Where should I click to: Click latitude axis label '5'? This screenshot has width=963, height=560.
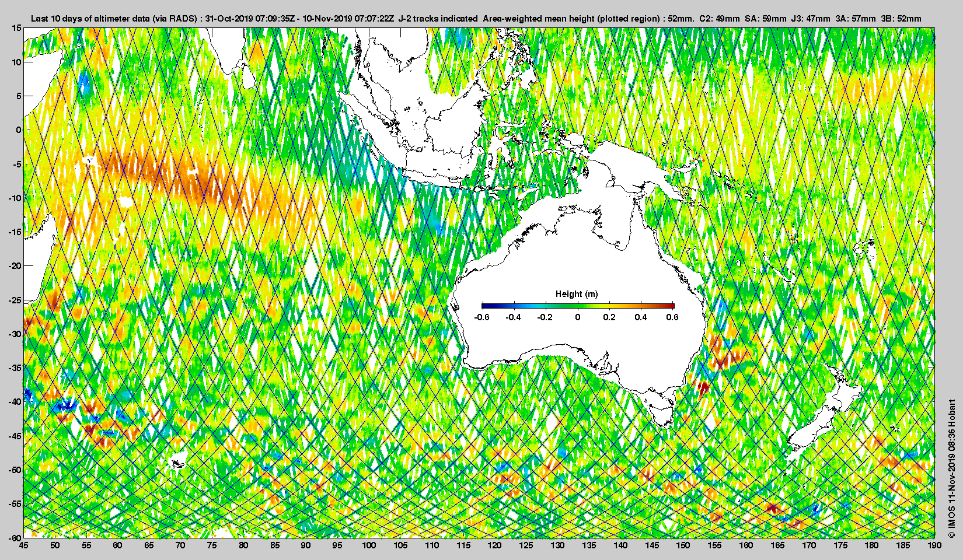tap(19, 96)
